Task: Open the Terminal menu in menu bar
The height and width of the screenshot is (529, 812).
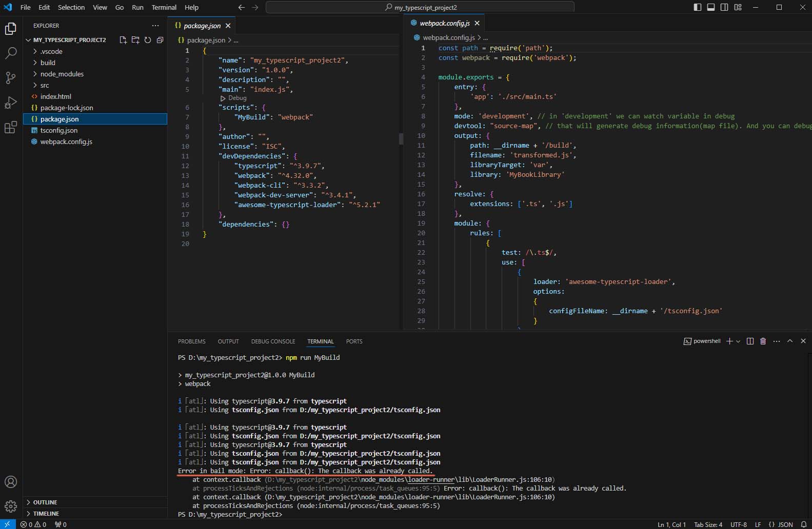Action: [x=164, y=7]
